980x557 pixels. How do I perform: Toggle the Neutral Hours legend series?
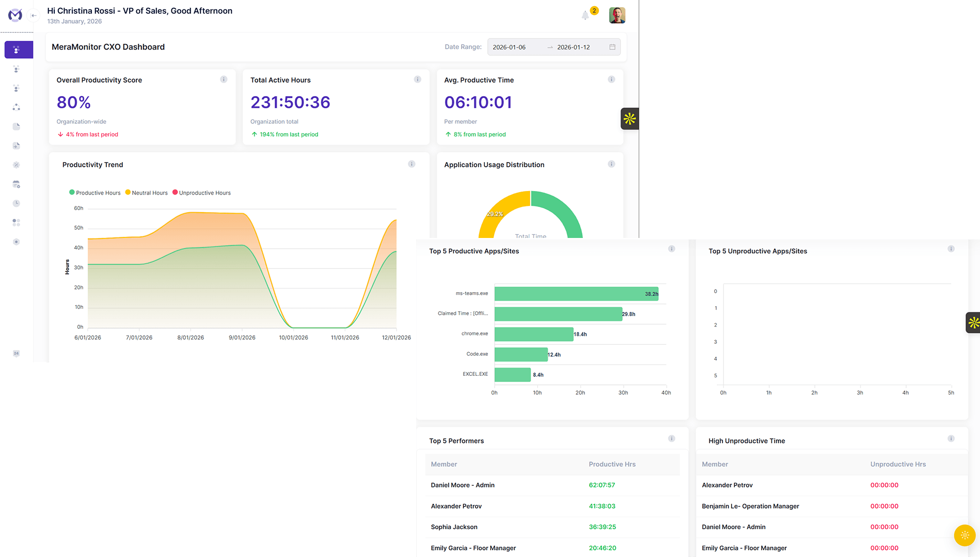[x=147, y=193]
